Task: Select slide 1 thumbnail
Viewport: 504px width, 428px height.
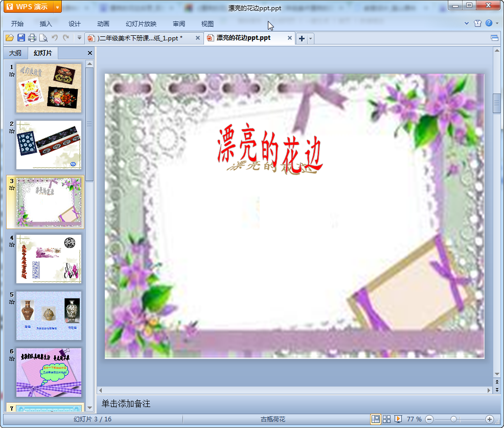Action: point(49,88)
